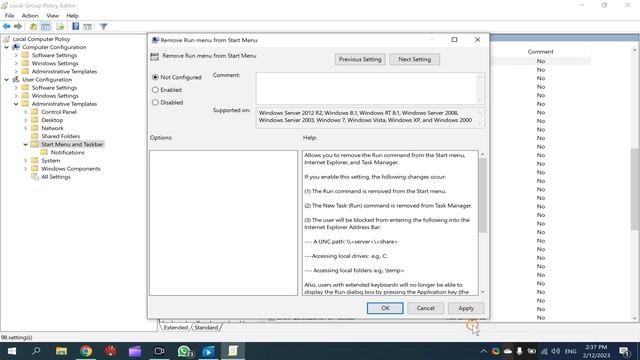
Task: Click inside the Comment text box
Action: click(366, 88)
